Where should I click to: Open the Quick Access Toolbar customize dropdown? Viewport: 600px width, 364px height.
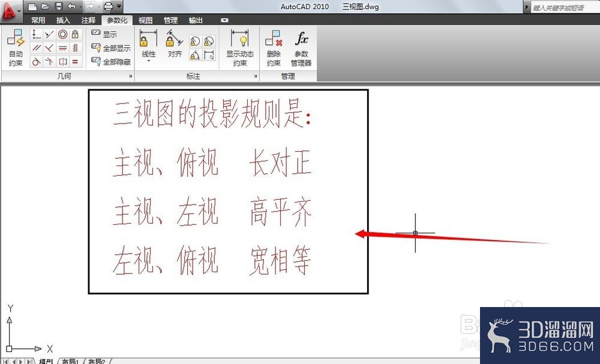pos(119,7)
